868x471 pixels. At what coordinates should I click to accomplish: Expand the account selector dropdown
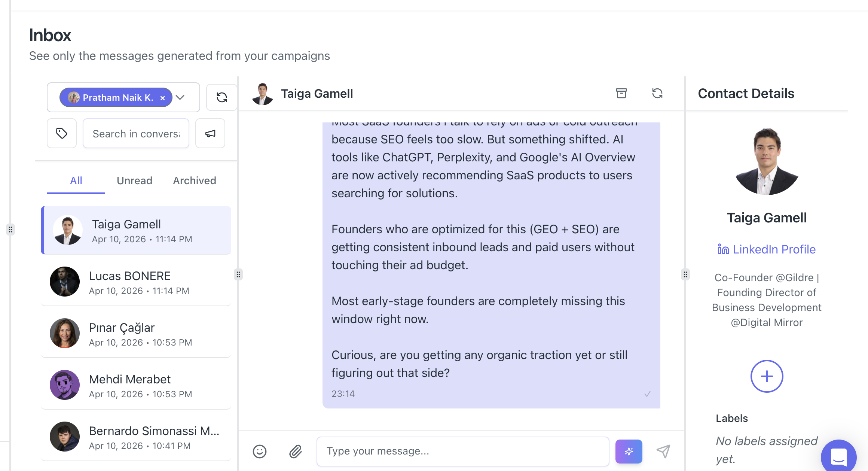(x=180, y=97)
